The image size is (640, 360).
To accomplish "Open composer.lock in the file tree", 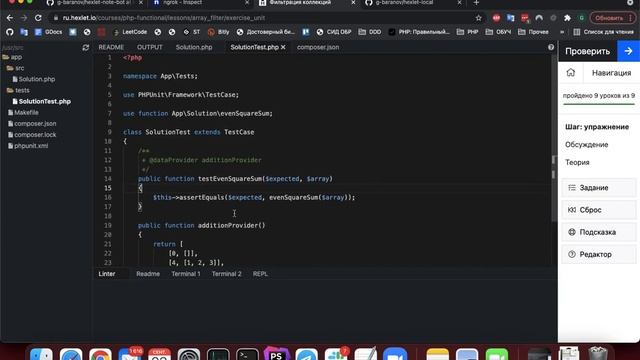I will [x=32, y=135].
